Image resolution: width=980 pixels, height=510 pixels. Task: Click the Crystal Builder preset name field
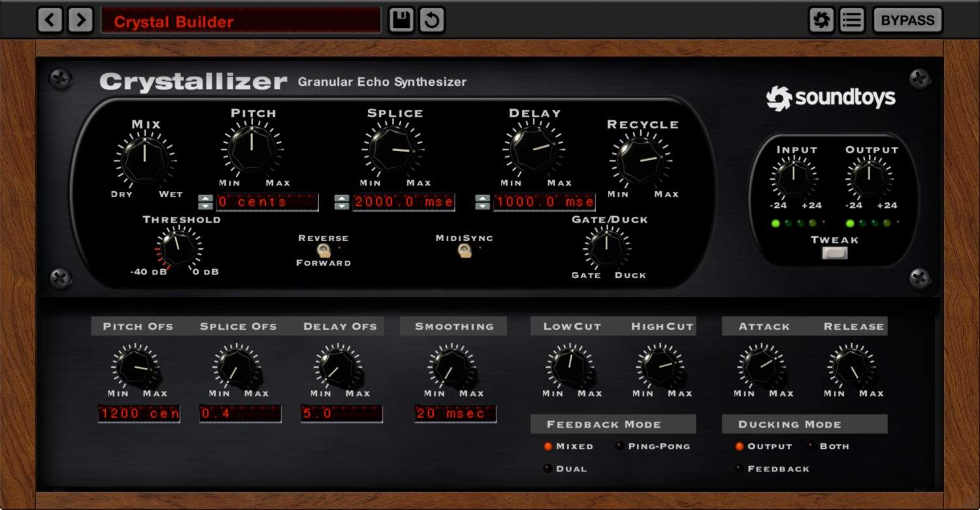coord(240,20)
